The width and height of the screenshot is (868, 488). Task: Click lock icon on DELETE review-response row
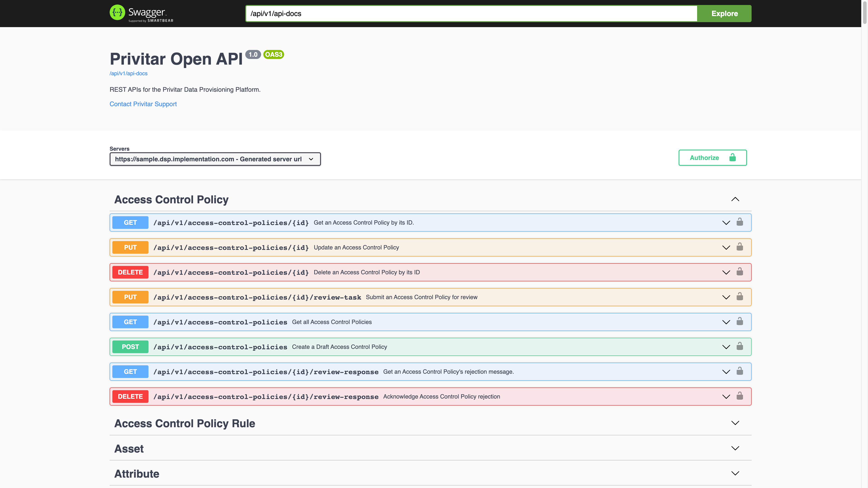[740, 396]
